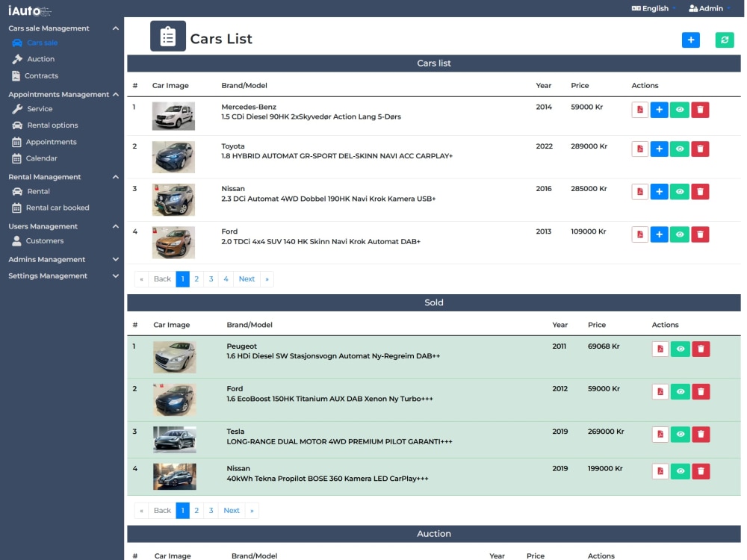This screenshot has width=747, height=560.
Task: Click the Cars List clipboard icon
Action: (167, 36)
